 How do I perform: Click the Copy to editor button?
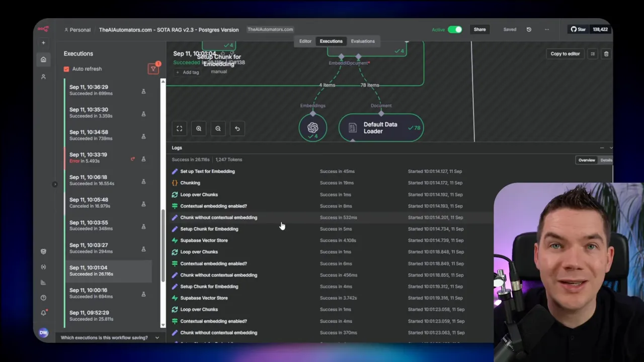click(x=565, y=54)
